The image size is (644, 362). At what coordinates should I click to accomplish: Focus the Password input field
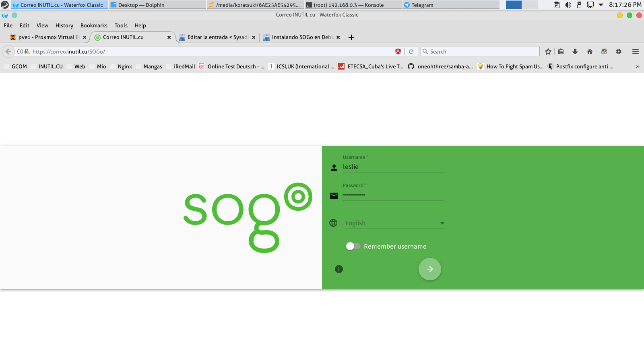[x=393, y=195]
